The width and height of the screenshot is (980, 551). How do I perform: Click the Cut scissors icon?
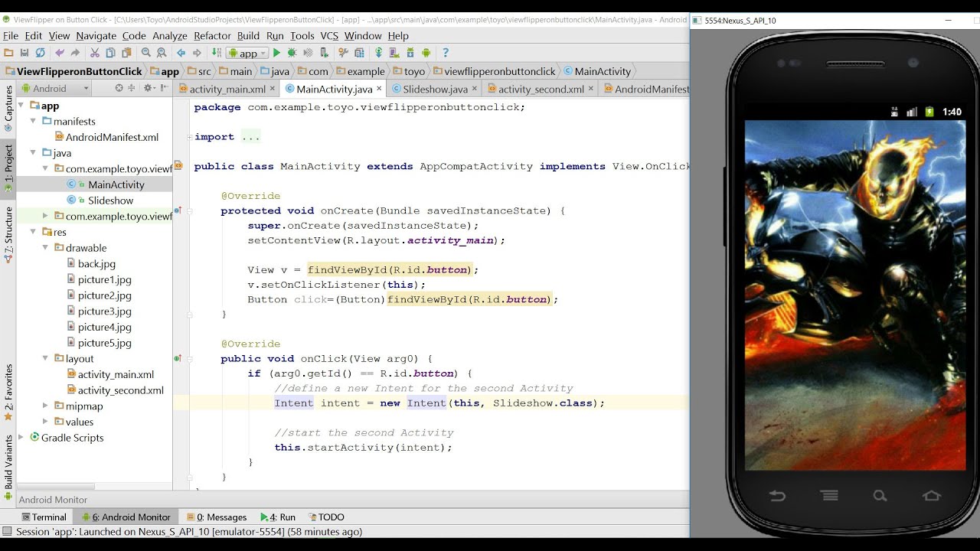click(95, 53)
